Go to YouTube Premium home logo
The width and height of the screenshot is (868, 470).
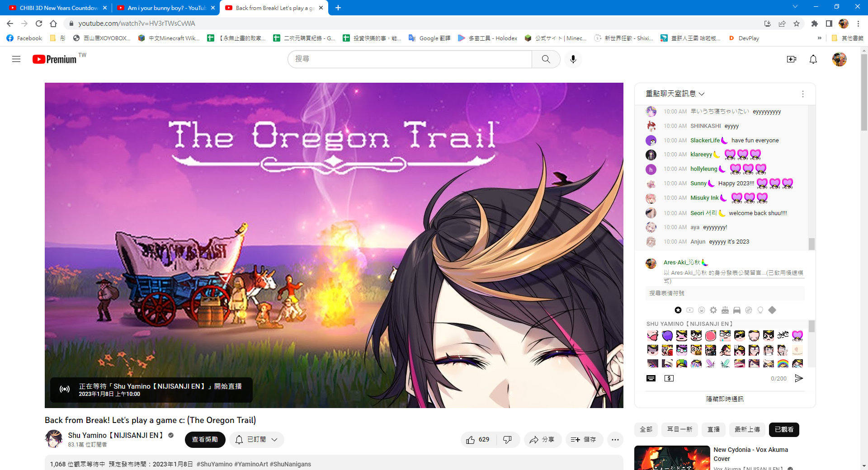[x=54, y=59]
